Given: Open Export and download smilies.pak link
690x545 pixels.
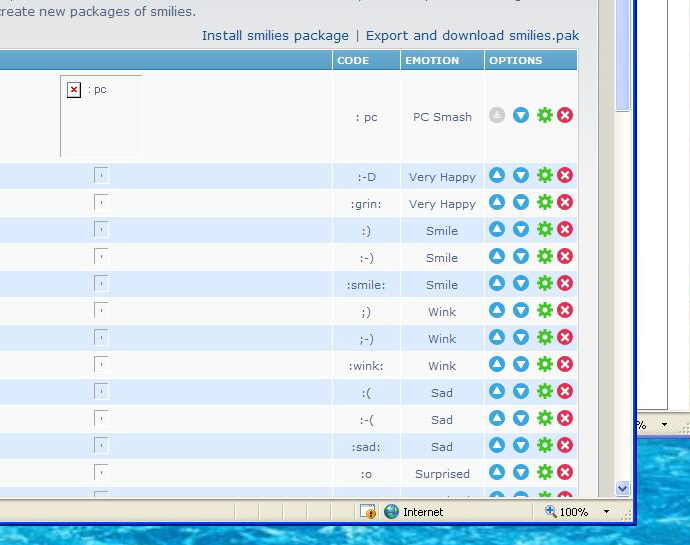Looking at the screenshot, I should coord(472,36).
